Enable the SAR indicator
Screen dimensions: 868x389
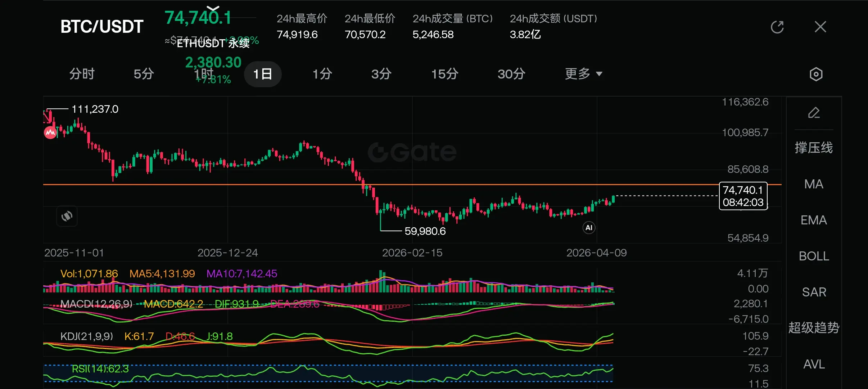tap(814, 292)
